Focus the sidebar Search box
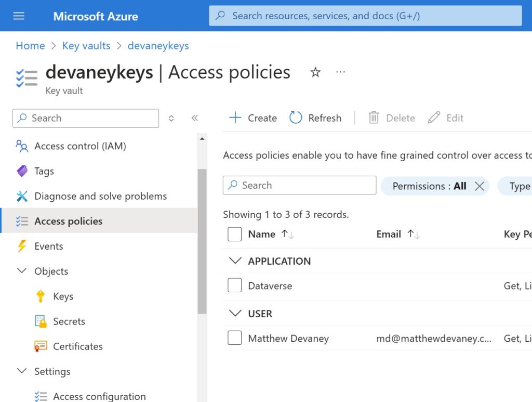 tap(86, 118)
